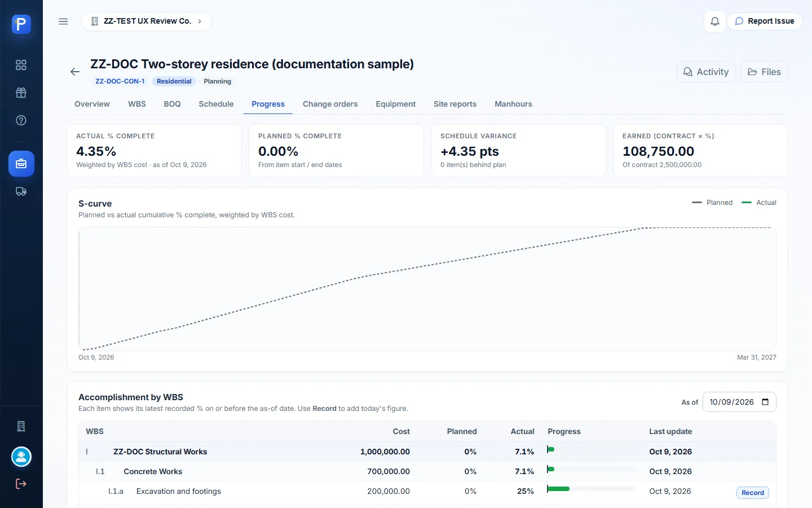Open the gift box icon in sidebar
Image resolution: width=812 pixels, height=508 pixels.
(21, 93)
